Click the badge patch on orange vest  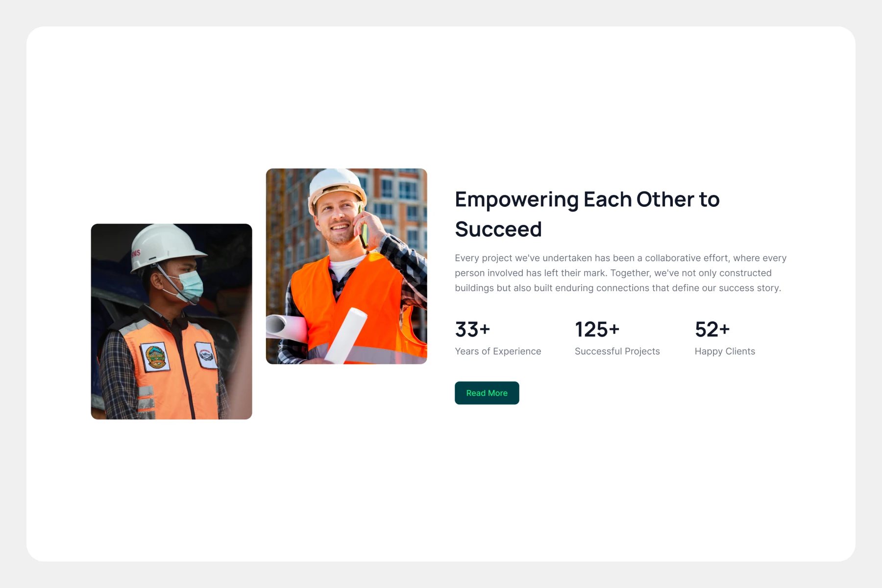click(x=155, y=356)
